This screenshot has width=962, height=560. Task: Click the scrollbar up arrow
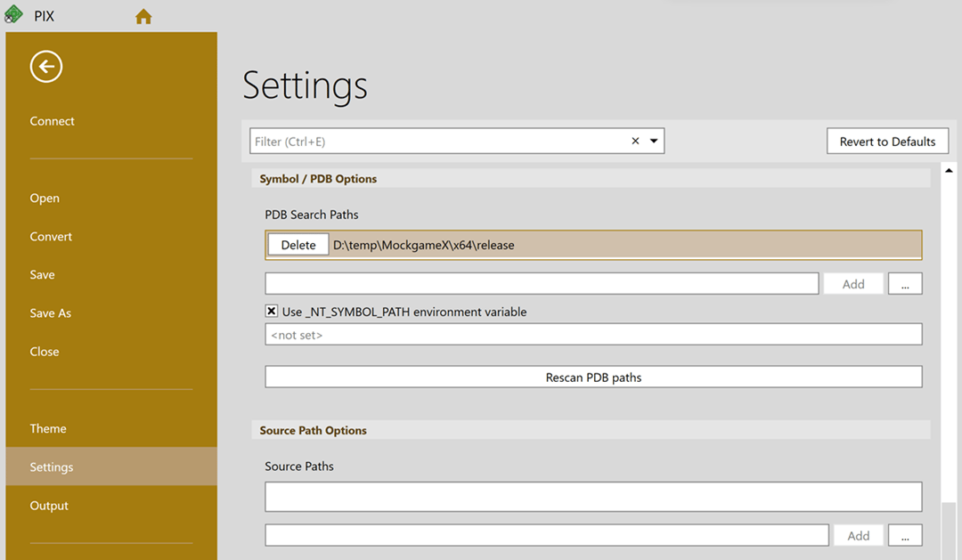point(949,171)
